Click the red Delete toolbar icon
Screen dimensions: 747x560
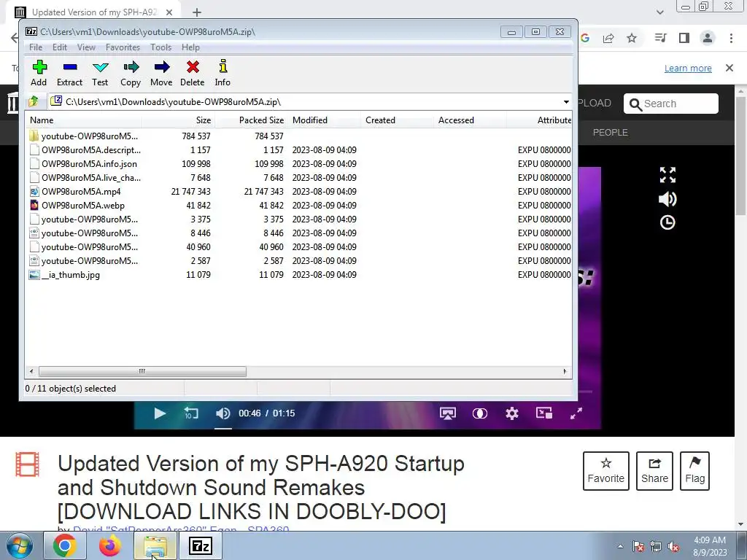pyautogui.click(x=193, y=73)
